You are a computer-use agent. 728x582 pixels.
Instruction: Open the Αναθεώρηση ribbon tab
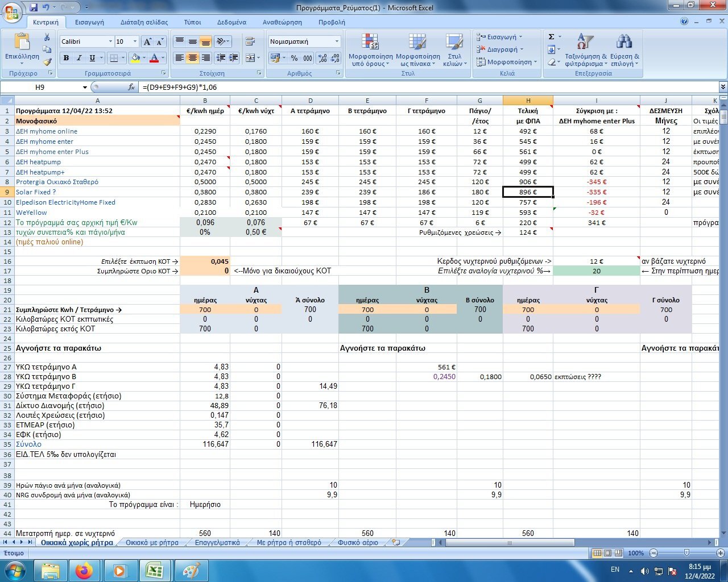click(282, 22)
